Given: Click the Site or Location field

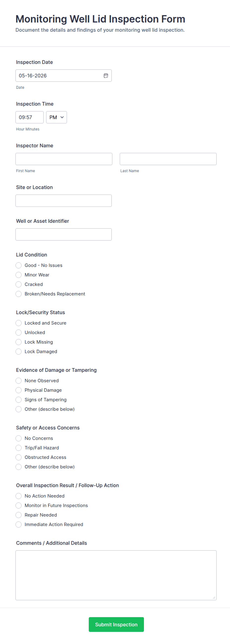Looking at the screenshot, I should pos(64,201).
